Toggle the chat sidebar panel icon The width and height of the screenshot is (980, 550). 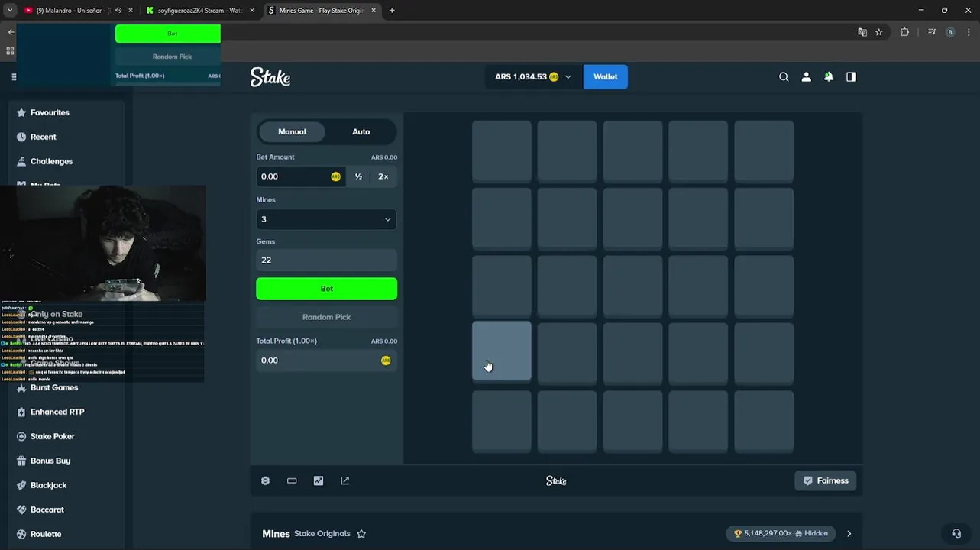[x=851, y=76]
